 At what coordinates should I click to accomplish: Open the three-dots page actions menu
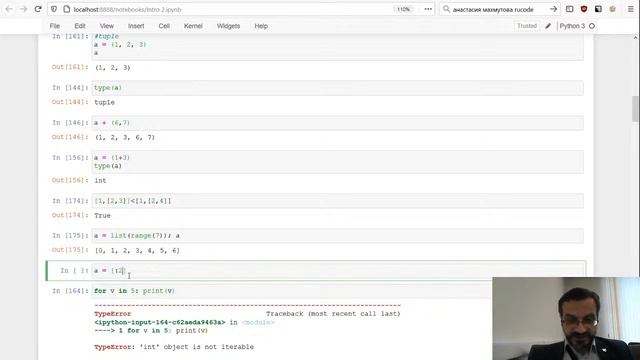(x=428, y=9)
